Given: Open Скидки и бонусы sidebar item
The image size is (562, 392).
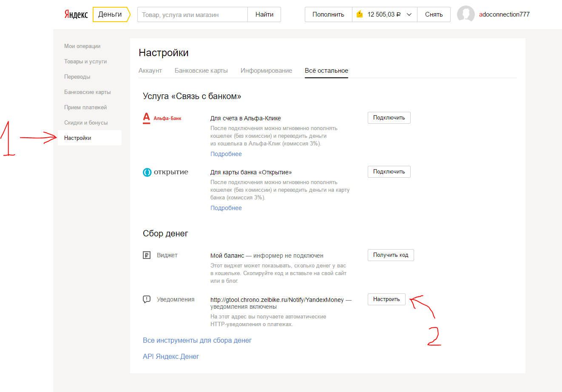Looking at the screenshot, I should (86, 122).
